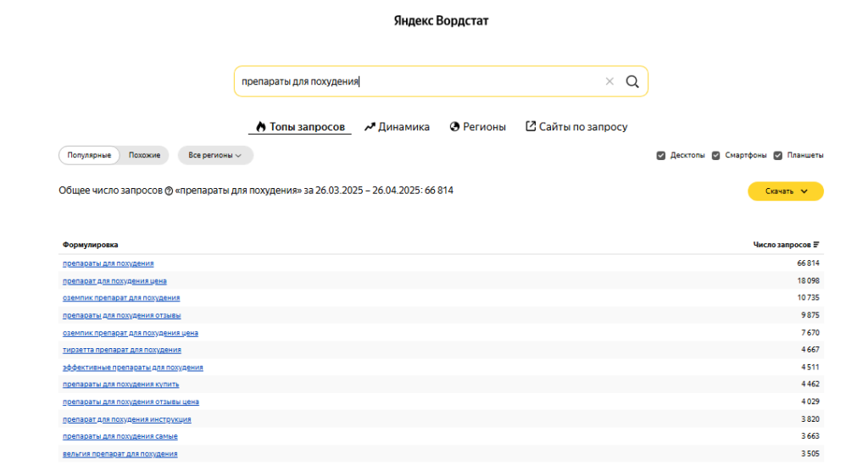Expand the Скачать download dropdown
868x465 pixels.
tap(786, 191)
